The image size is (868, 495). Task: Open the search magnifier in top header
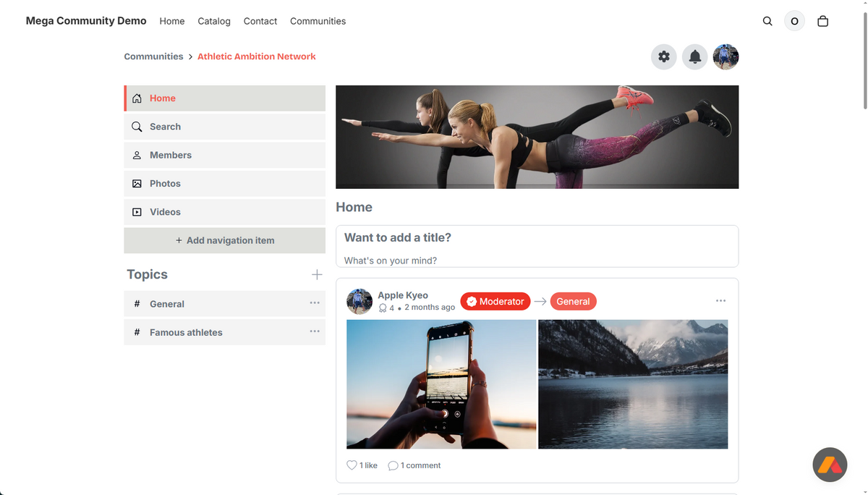click(x=767, y=21)
